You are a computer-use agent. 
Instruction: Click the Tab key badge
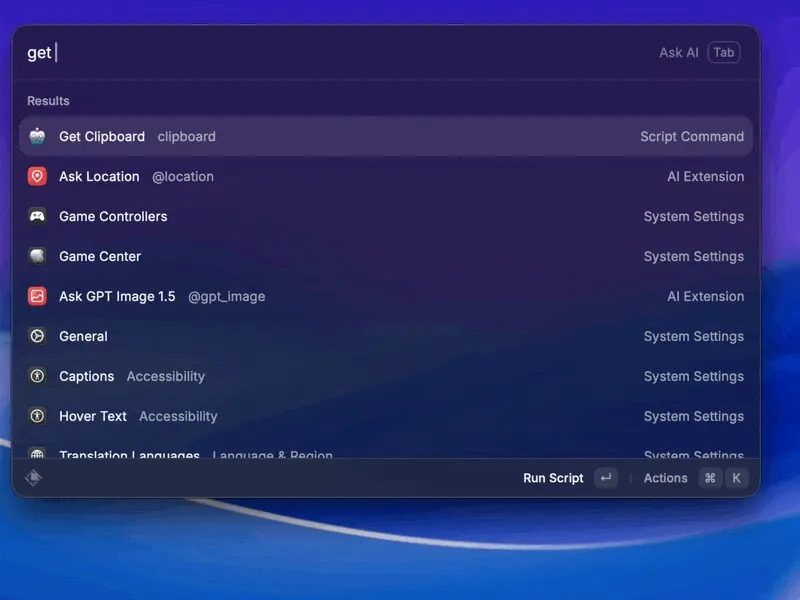click(723, 52)
